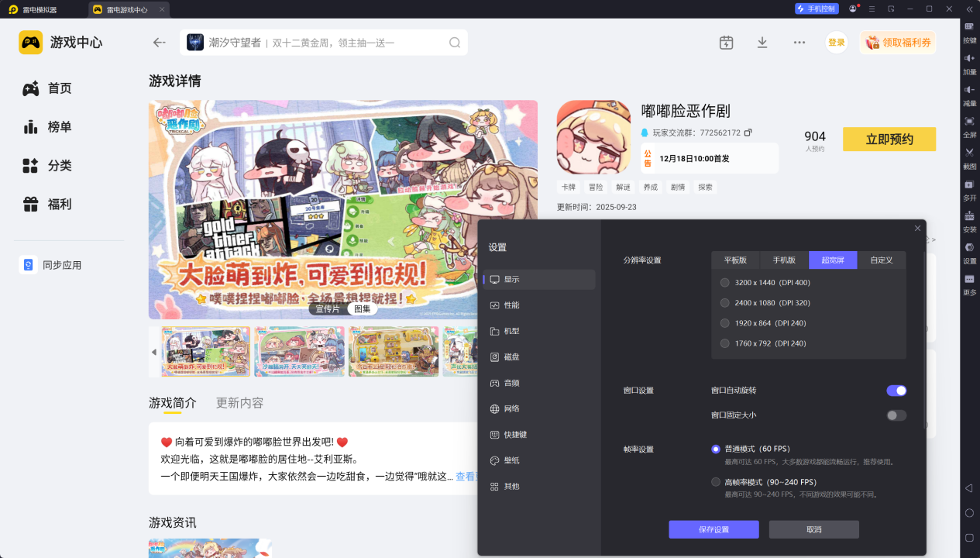Screen dimensions: 980x558
Task: Click the yellow 立即预约 button
Action: coord(889,139)
